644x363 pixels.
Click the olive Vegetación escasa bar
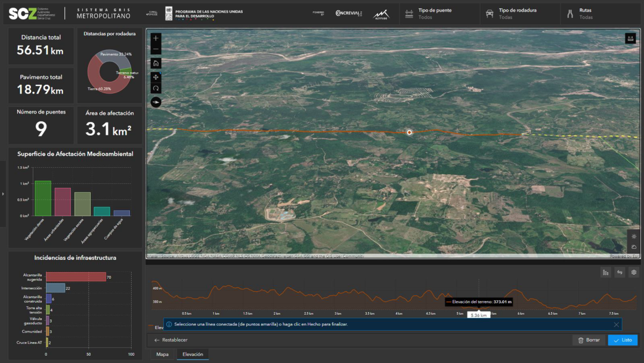[x=82, y=204]
